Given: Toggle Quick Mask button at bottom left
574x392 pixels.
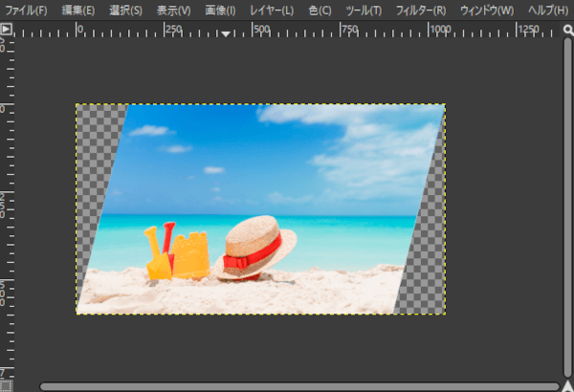Looking at the screenshot, I should pos(7,385).
